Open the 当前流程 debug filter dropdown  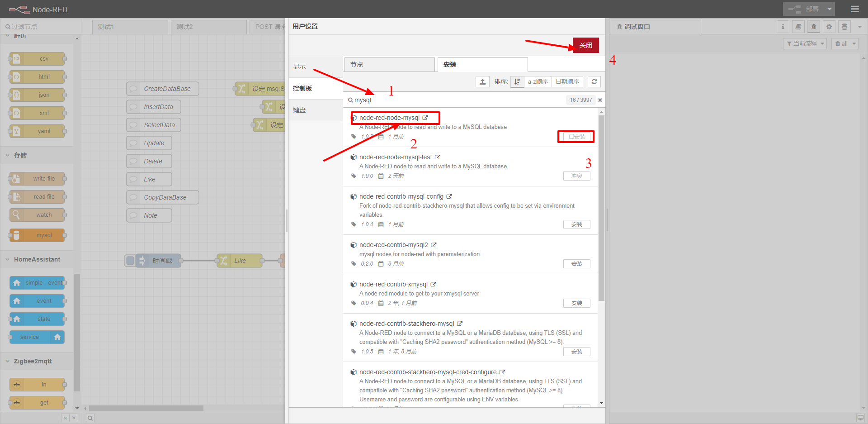[805, 43]
